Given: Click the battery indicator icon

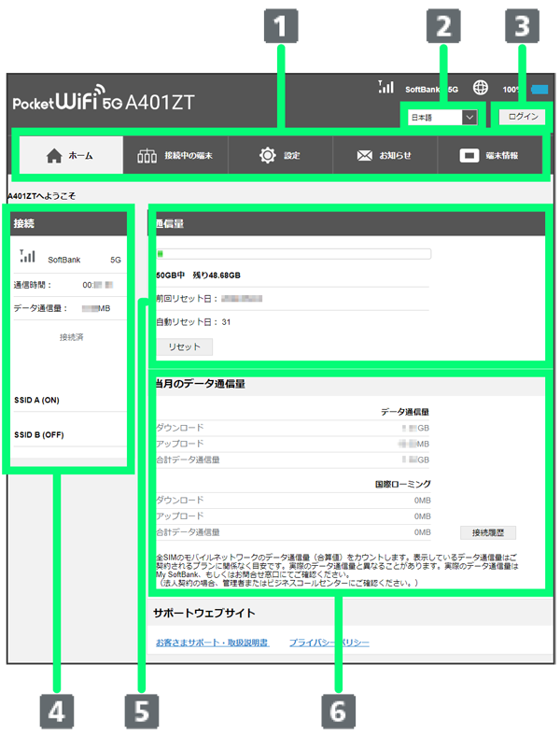Looking at the screenshot, I should pyautogui.click(x=540, y=90).
